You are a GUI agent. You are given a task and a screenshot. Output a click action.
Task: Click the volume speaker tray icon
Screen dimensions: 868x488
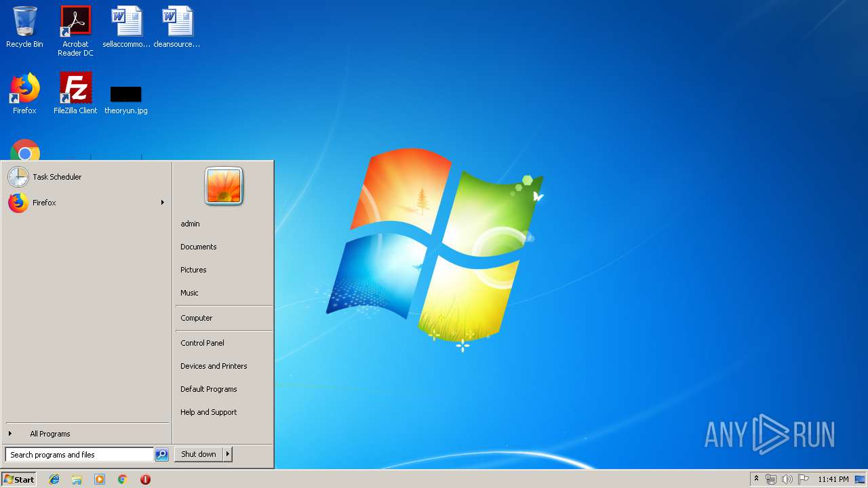[787, 479]
